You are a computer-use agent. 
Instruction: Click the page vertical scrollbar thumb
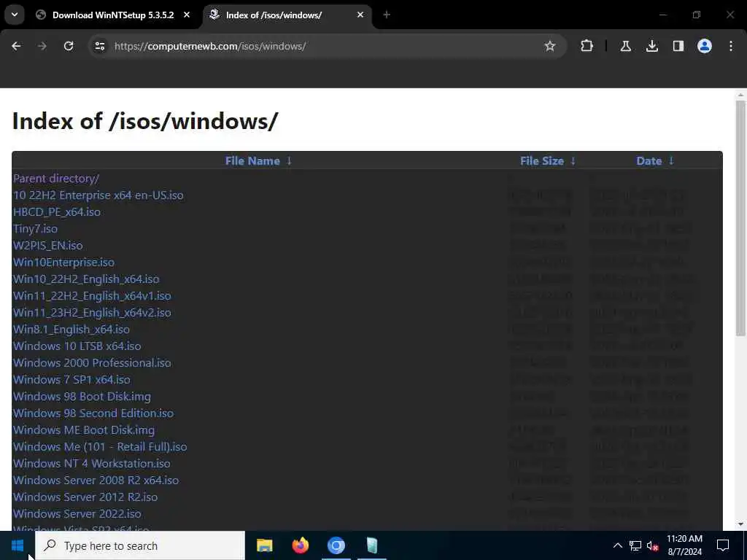740,217
